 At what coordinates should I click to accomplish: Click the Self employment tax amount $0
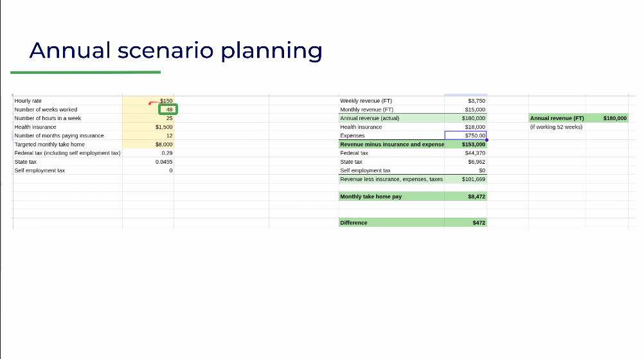(465, 170)
